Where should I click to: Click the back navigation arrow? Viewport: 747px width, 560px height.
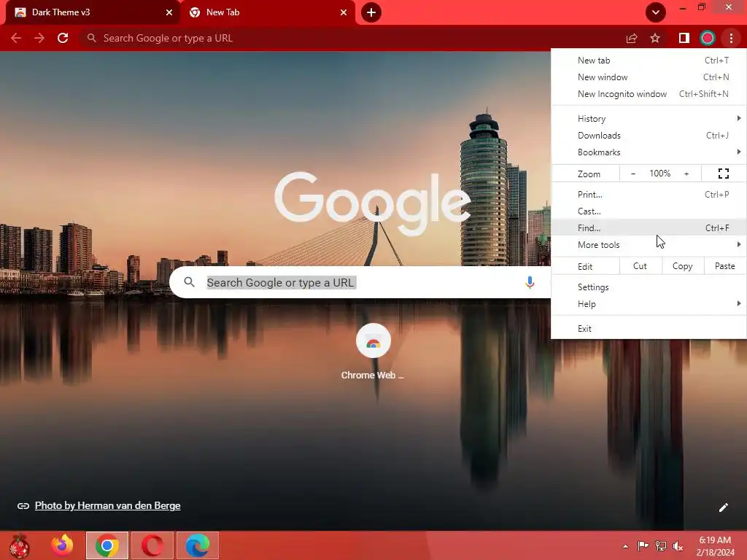16,38
